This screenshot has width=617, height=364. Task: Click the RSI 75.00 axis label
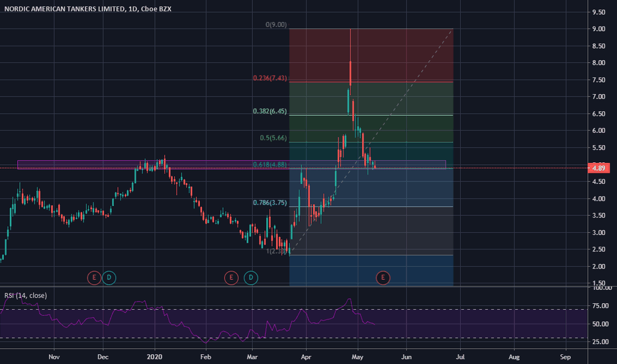click(x=600, y=306)
